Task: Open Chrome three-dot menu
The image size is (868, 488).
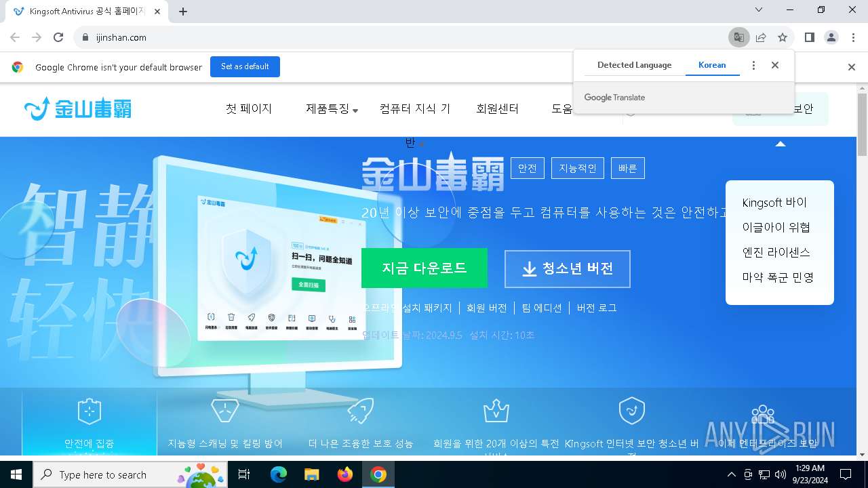Action: 853,37
